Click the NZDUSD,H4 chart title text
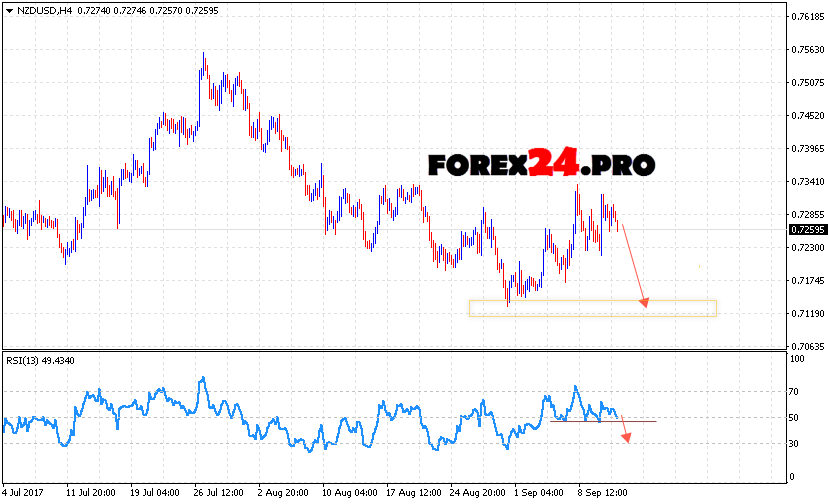Screen dimensions: 829x504 pos(42,8)
